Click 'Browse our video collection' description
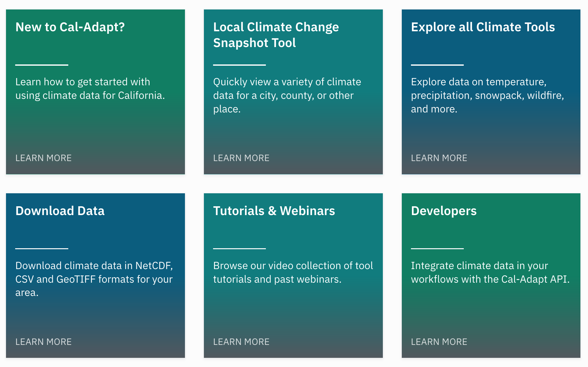The image size is (588, 367). (x=293, y=272)
